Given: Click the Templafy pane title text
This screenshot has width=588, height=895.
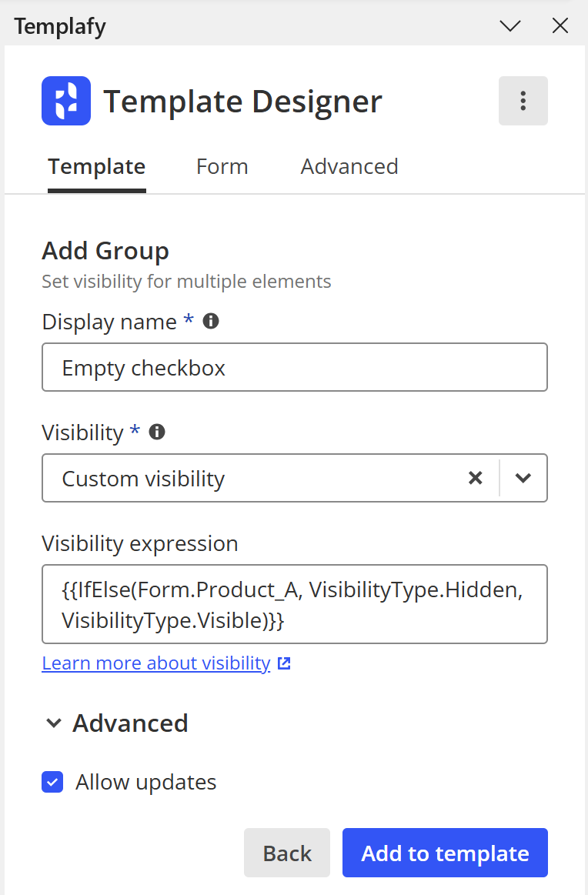Looking at the screenshot, I should click(60, 26).
